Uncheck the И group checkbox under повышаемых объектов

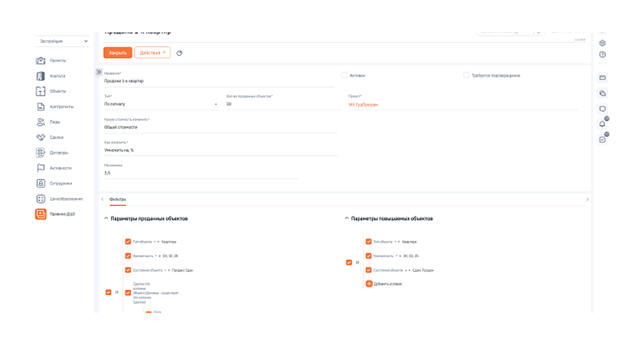(x=349, y=263)
